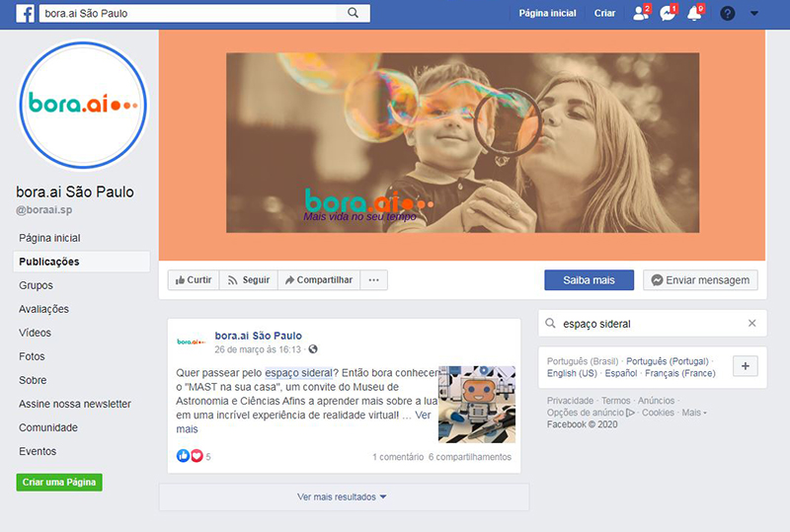Image resolution: width=790 pixels, height=532 pixels.
Task: Open the Termos footer link
Action: pyautogui.click(x=615, y=401)
